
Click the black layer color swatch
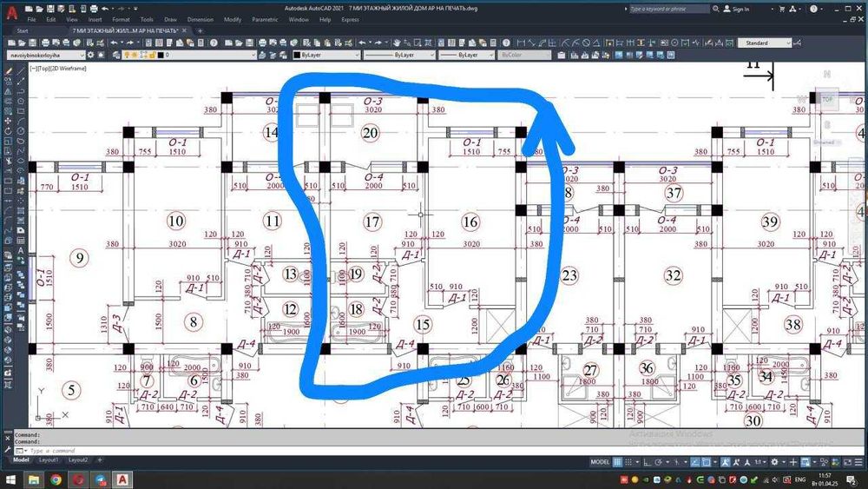(x=160, y=55)
